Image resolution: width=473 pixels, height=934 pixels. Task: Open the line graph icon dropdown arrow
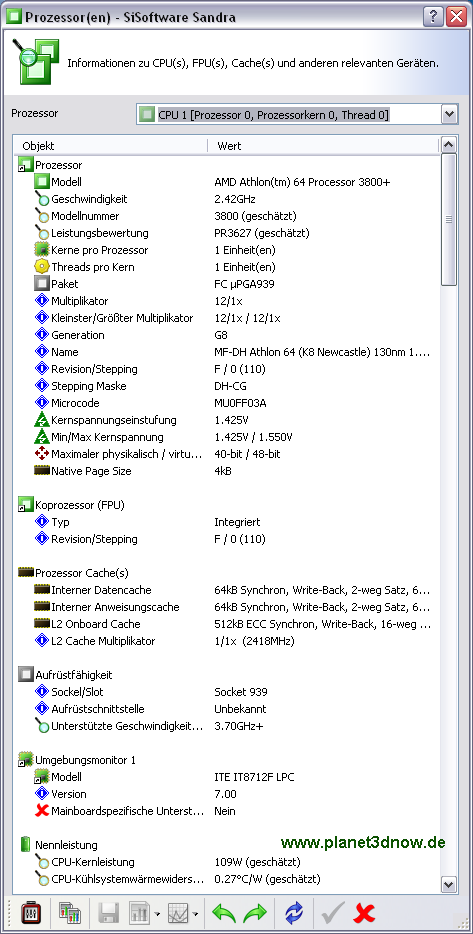195,913
